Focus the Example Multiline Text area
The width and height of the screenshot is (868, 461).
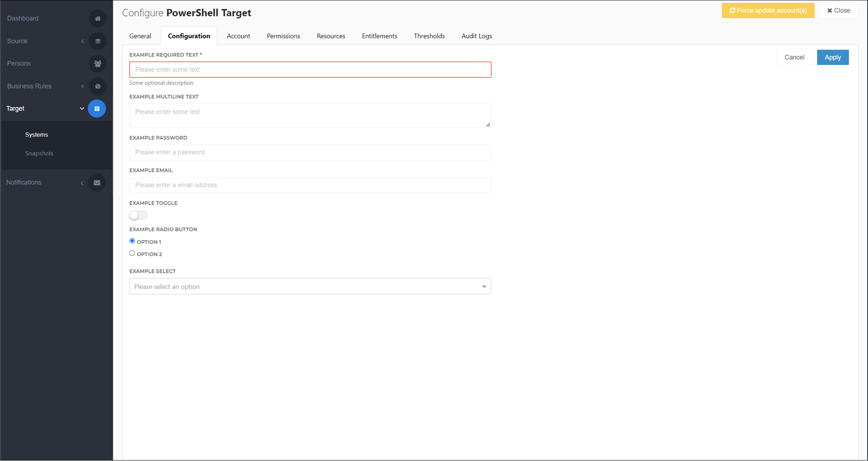click(x=310, y=116)
